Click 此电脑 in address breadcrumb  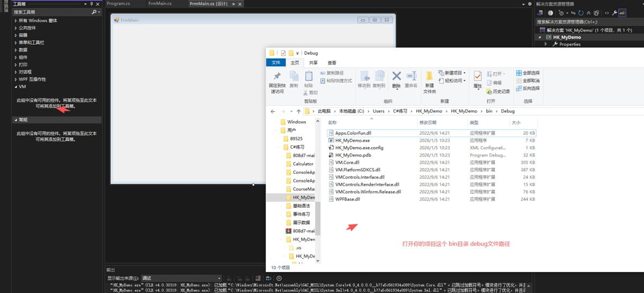(x=324, y=111)
